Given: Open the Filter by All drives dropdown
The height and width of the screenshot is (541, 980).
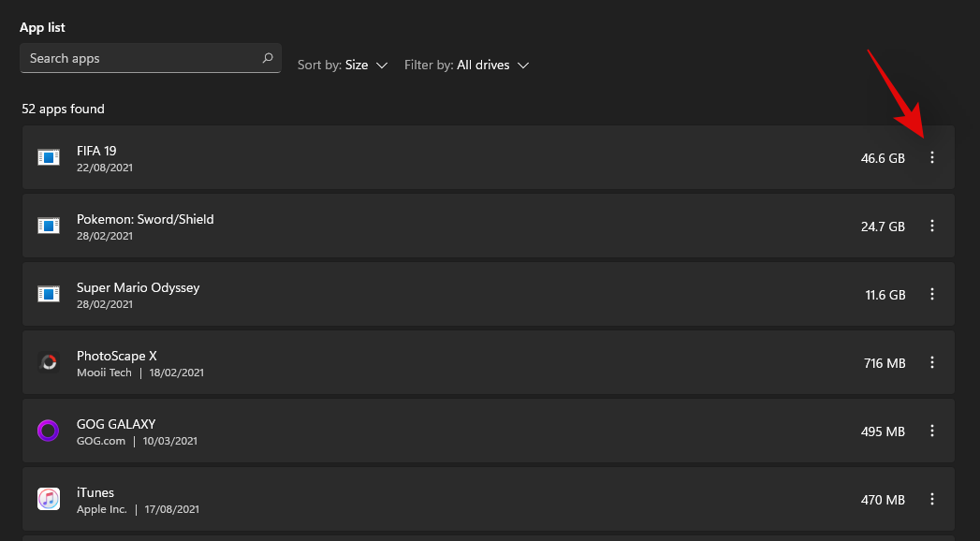Looking at the screenshot, I should click(467, 66).
